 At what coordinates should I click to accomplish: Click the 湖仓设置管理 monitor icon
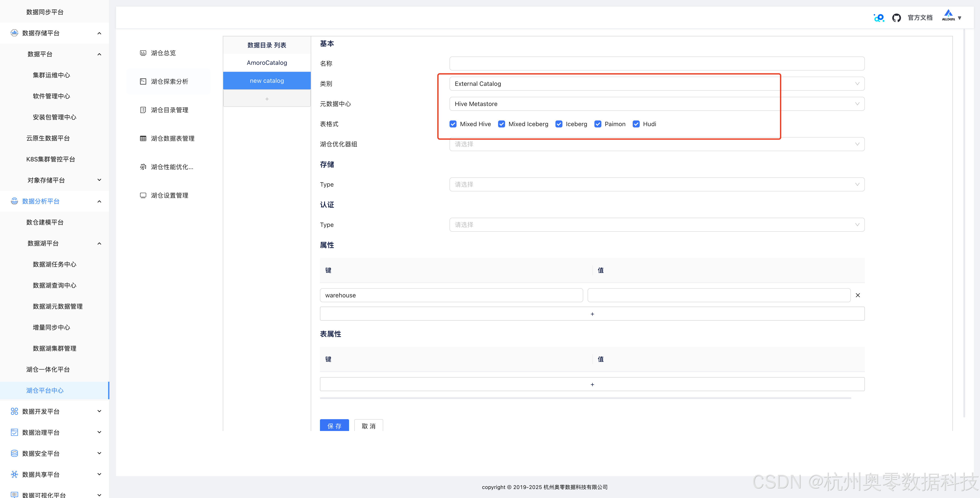coord(143,195)
